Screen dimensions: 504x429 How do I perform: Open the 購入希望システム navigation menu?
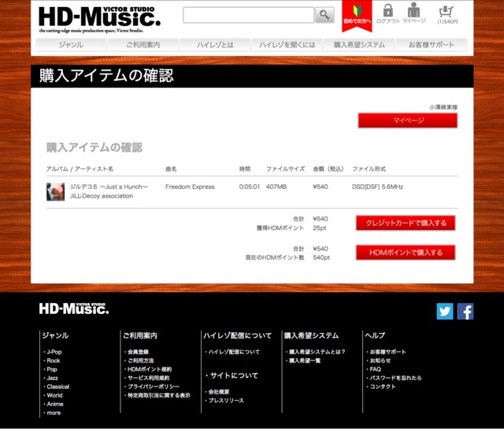pos(359,45)
